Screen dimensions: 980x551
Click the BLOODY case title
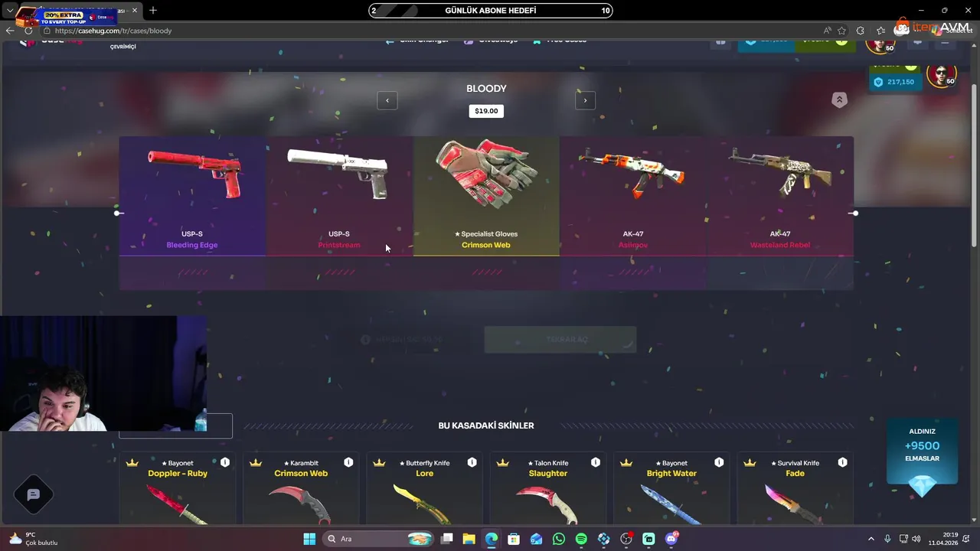[486, 89]
